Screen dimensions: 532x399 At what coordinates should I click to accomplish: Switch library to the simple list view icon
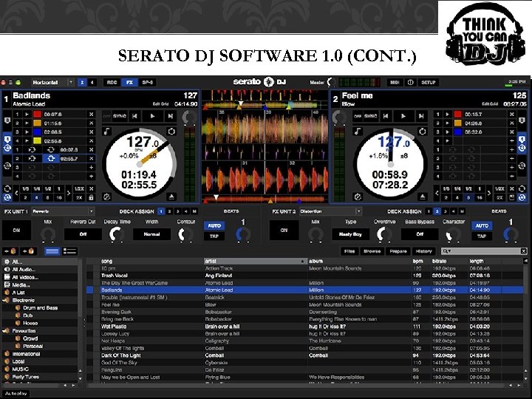pos(52,251)
